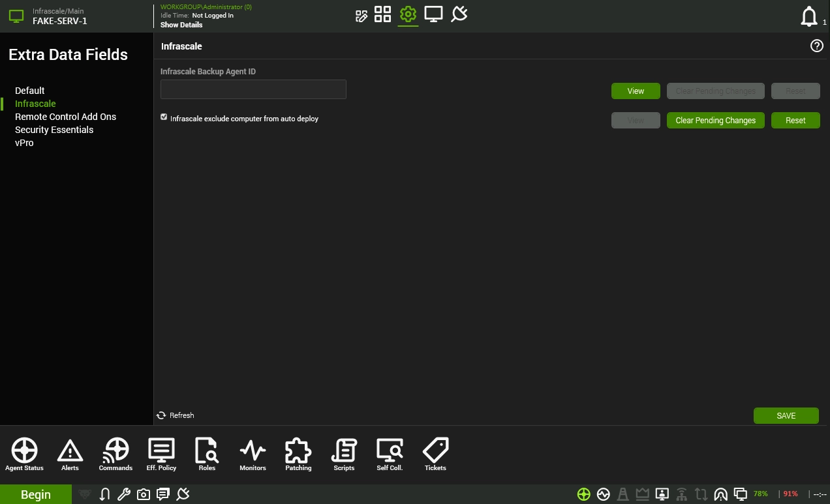Open the Monitors section
This screenshot has width=830, height=504.
pos(253,454)
